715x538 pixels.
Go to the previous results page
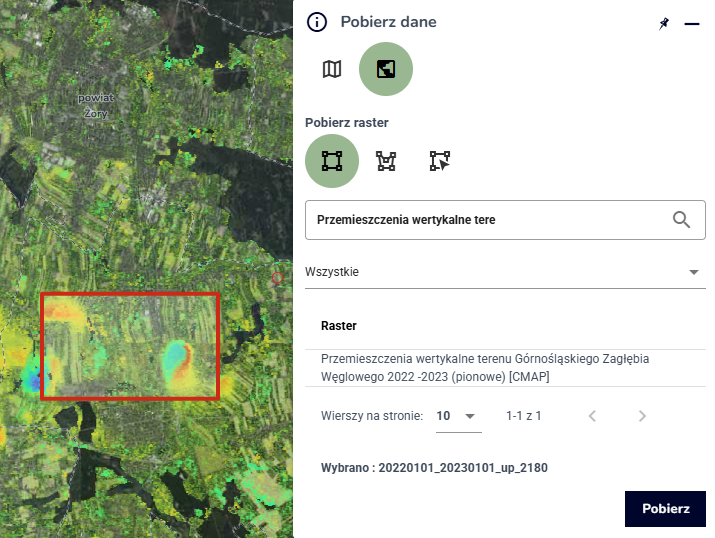coord(592,416)
